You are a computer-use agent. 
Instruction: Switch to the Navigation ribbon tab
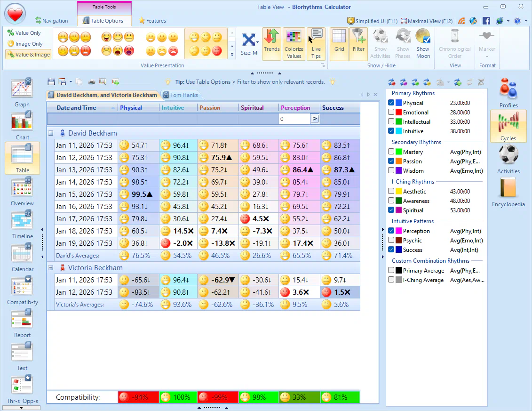[52, 21]
